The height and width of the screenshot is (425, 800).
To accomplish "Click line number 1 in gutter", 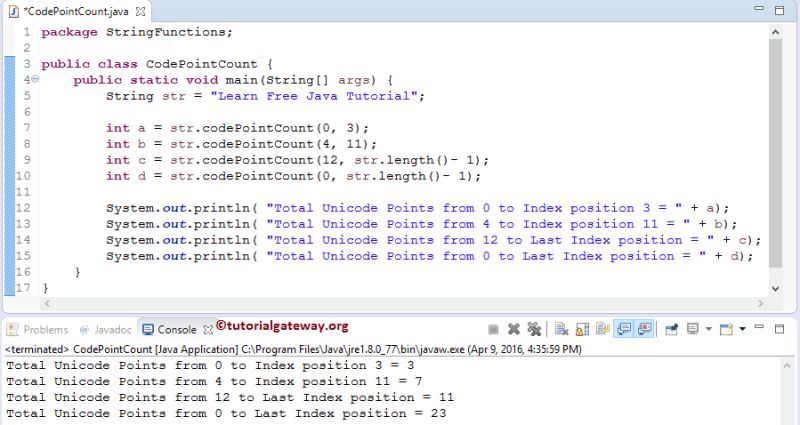I will pyautogui.click(x=27, y=32).
